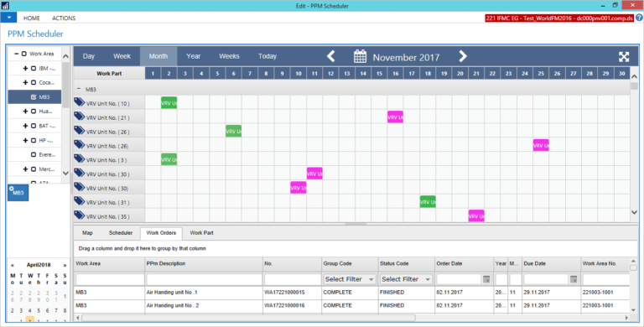
Task: Expand the Merc... tree node
Action: (25, 169)
